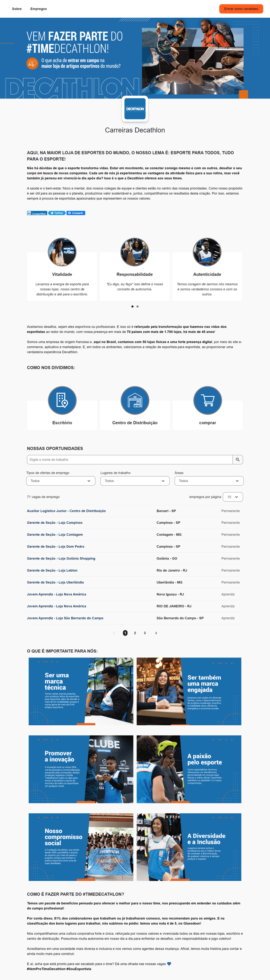The height and width of the screenshot is (980, 270).
Task: Click the Ser também uma marca engajada banner
Action: click(189, 692)
